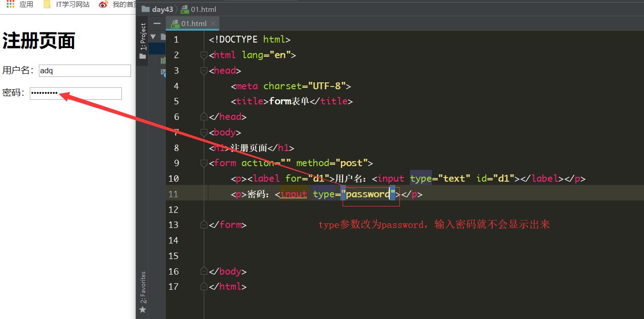This screenshot has width=644, height=319.
Task: Open the Weibo 我的首页 bookmark
Action: [x=118, y=4]
